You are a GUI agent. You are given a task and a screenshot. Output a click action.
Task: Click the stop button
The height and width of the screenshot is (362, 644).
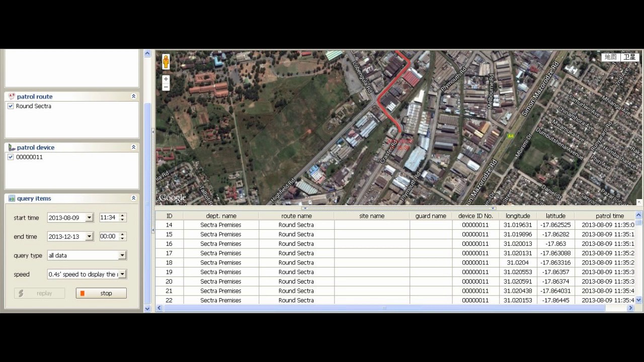tap(101, 293)
